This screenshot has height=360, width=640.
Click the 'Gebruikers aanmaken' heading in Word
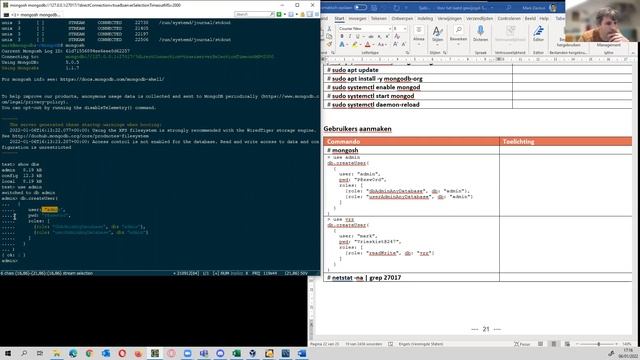coord(357,129)
